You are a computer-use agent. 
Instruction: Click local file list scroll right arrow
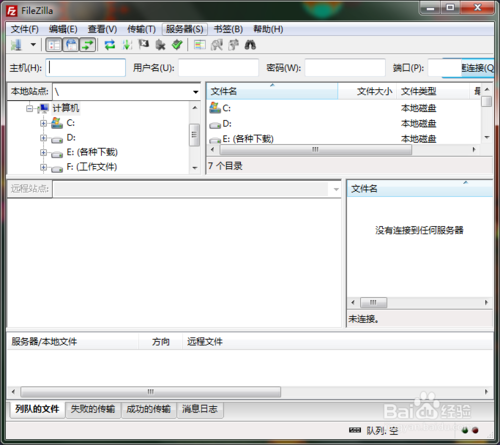pyautogui.click(x=474, y=150)
